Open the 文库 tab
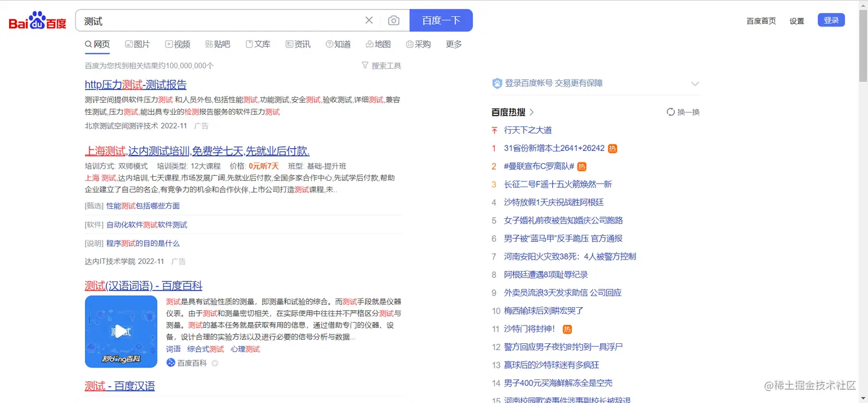 pyautogui.click(x=258, y=44)
